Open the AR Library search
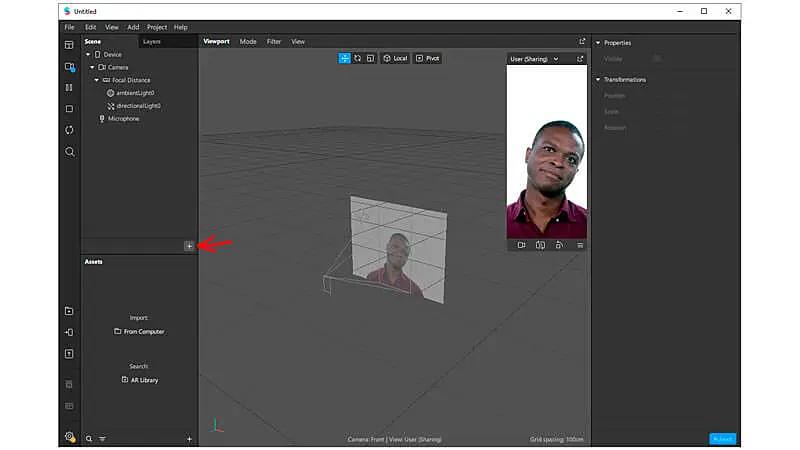This screenshot has width=800, height=450. coord(139,380)
